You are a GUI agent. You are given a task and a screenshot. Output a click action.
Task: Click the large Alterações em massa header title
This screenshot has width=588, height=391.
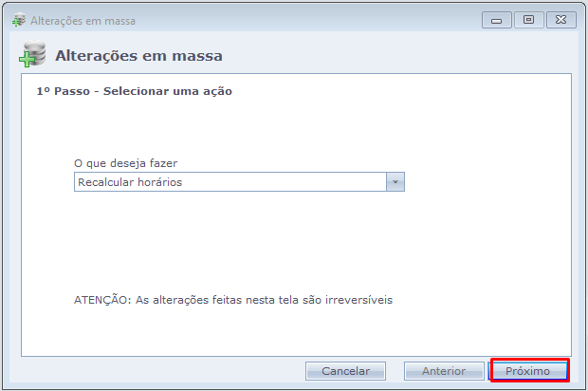pyautogui.click(x=138, y=57)
